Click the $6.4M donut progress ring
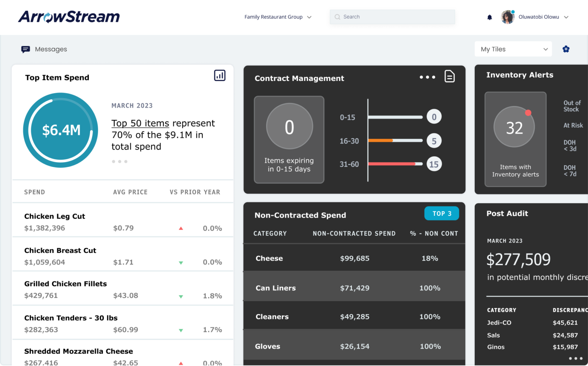 coord(60,130)
